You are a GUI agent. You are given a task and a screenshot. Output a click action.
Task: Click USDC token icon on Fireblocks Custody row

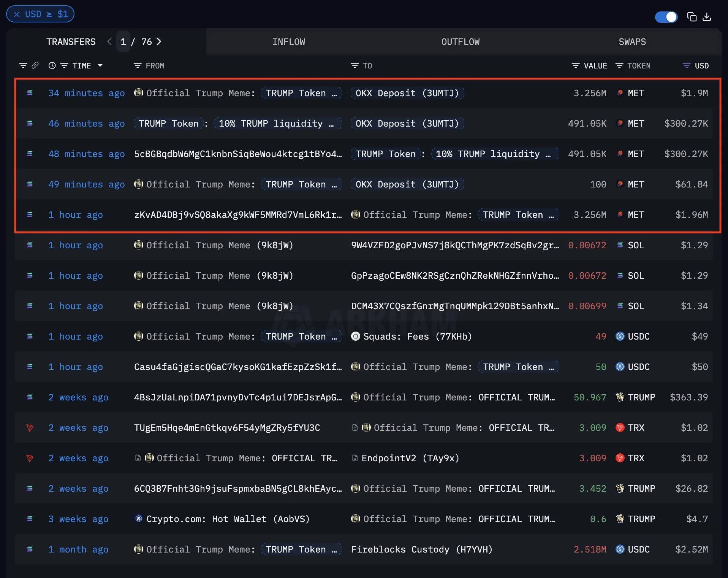(x=620, y=549)
